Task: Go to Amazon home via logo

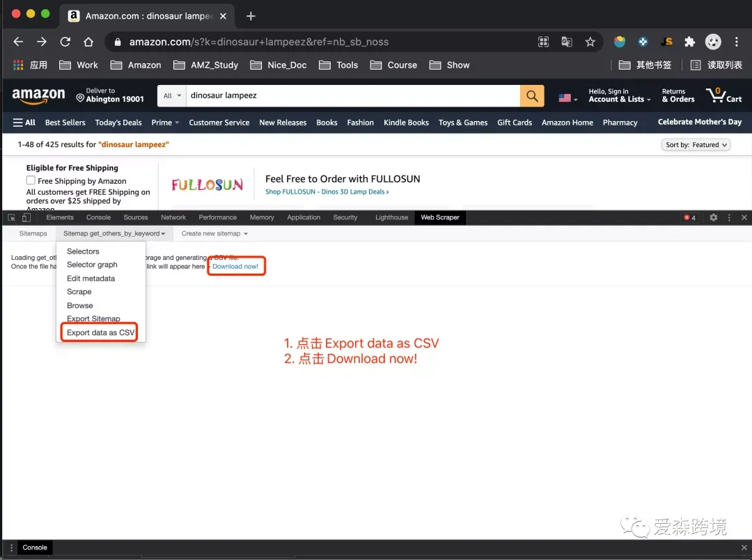Action: 38,95
